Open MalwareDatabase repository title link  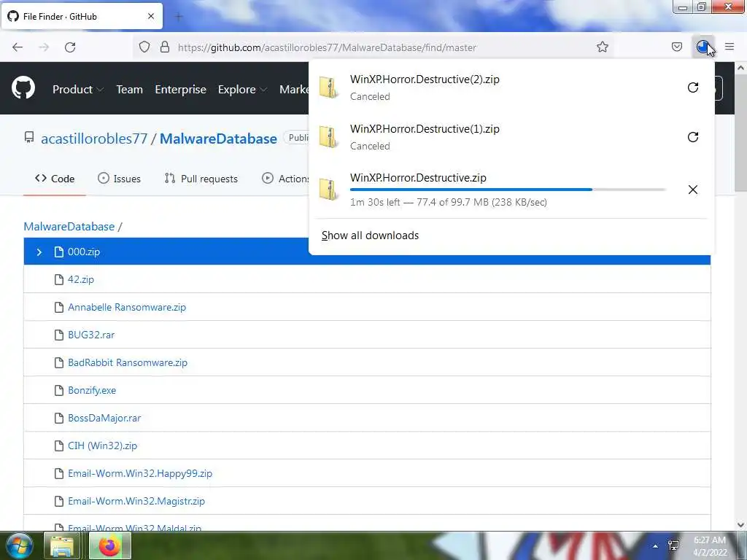pyautogui.click(x=218, y=139)
